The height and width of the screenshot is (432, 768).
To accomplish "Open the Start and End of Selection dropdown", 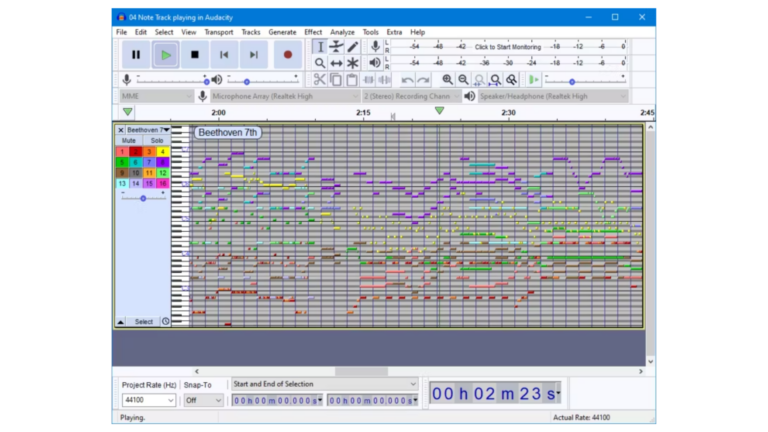I will pos(325,384).
